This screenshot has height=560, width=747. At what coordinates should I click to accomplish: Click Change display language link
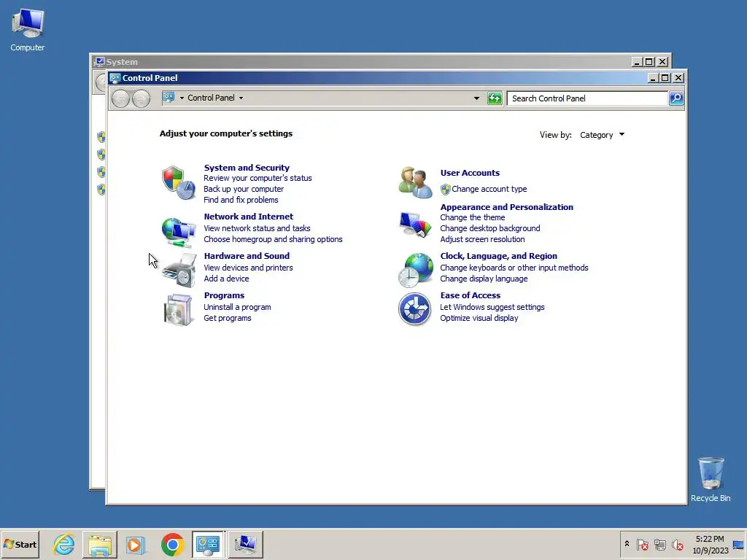pyautogui.click(x=484, y=279)
